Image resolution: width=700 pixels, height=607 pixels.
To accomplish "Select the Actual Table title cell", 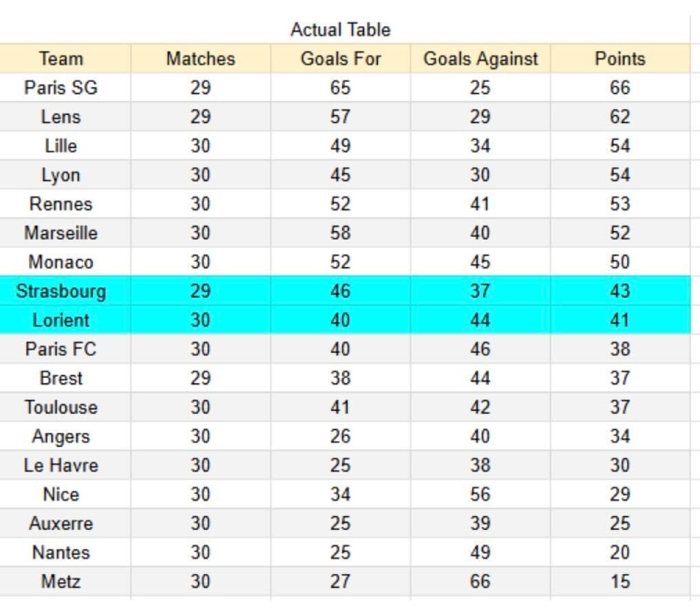I will coord(341,30).
